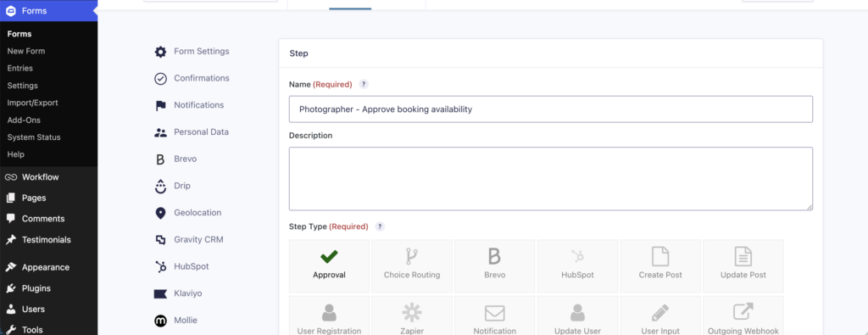The height and width of the screenshot is (335, 868).
Task: Open Settings in the Forms menu
Action: click(22, 86)
